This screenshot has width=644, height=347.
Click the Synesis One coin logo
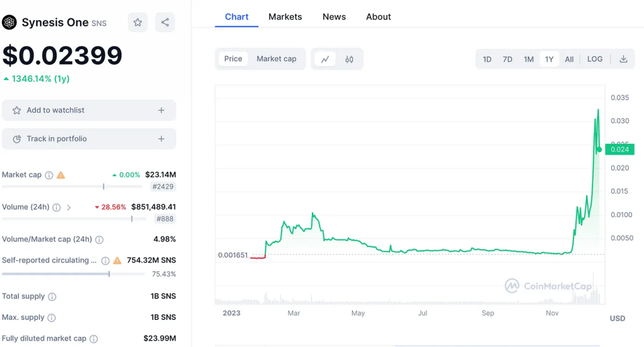[x=9, y=22]
